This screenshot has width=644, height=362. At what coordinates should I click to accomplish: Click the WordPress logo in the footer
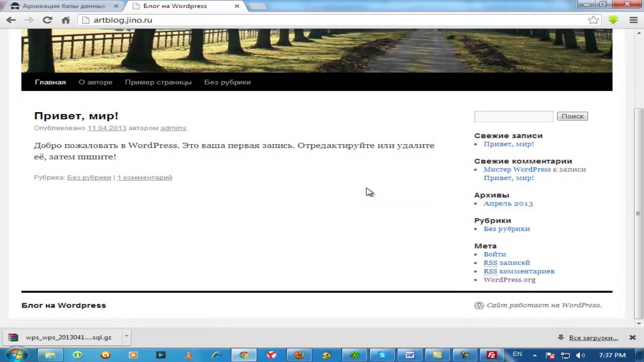point(479,305)
